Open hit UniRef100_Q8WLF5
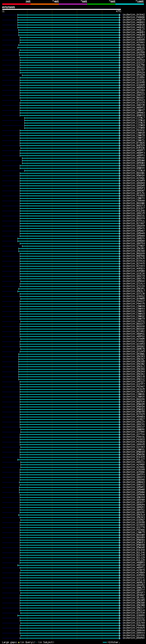The width and height of the screenshot is (146, 644). (134, 588)
